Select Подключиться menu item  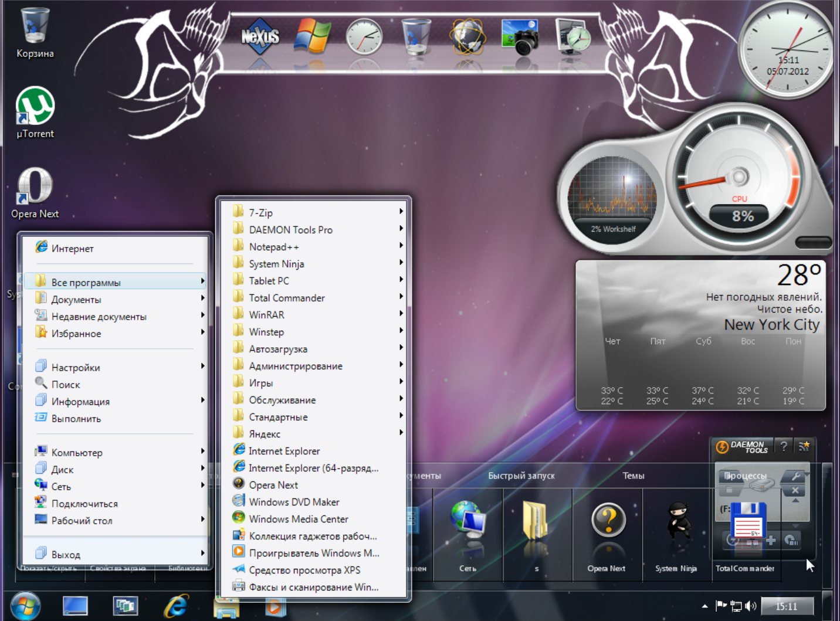pyautogui.click(x=116, y=503)
